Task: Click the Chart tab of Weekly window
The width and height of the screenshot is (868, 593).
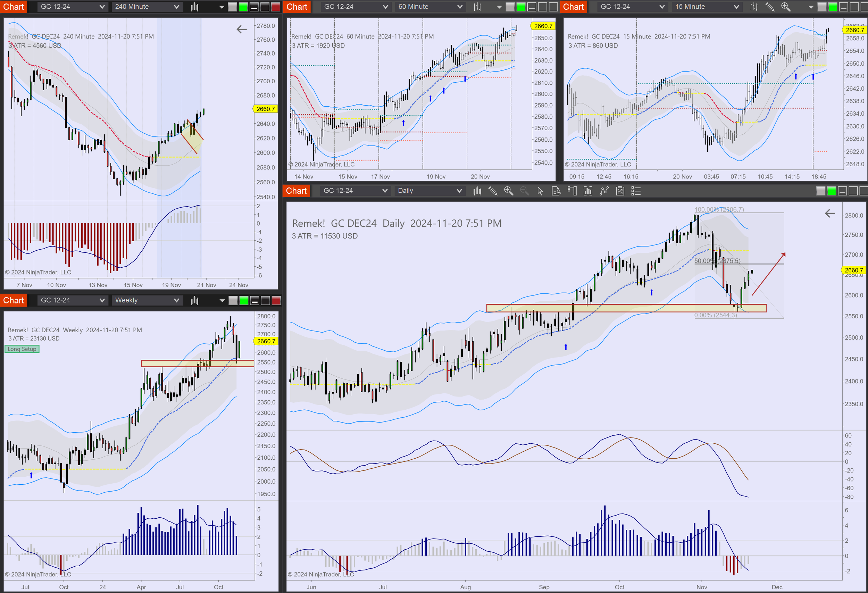Action: pos(14,300)
